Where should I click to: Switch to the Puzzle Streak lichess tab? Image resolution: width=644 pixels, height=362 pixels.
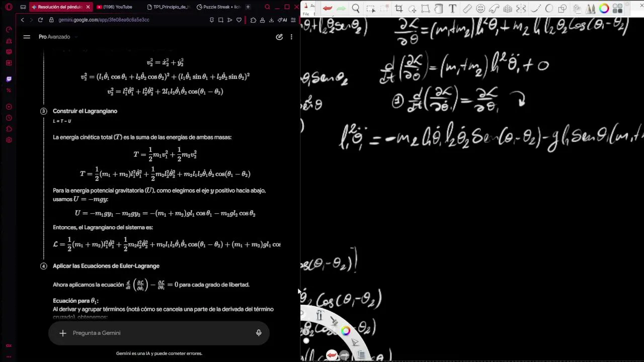tap(219, 7)
